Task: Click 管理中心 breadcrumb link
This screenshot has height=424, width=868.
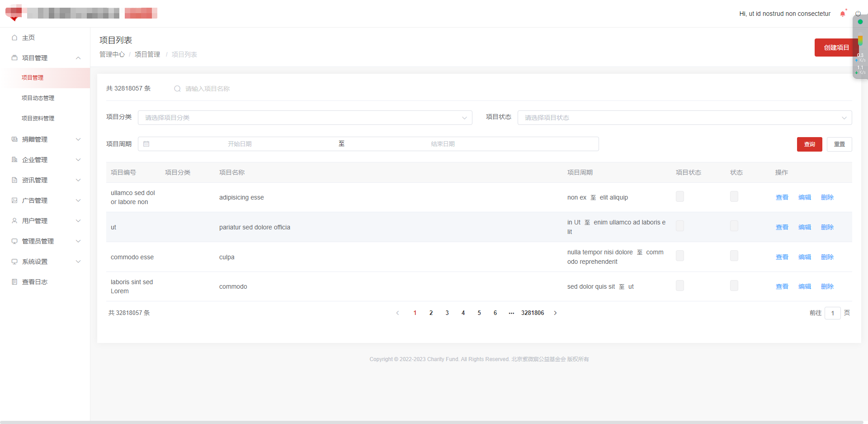Action: coord(112,54)
